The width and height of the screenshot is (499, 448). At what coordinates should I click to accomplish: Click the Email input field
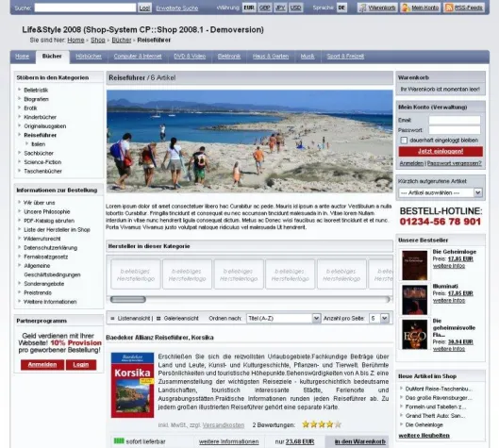[455, 120]
